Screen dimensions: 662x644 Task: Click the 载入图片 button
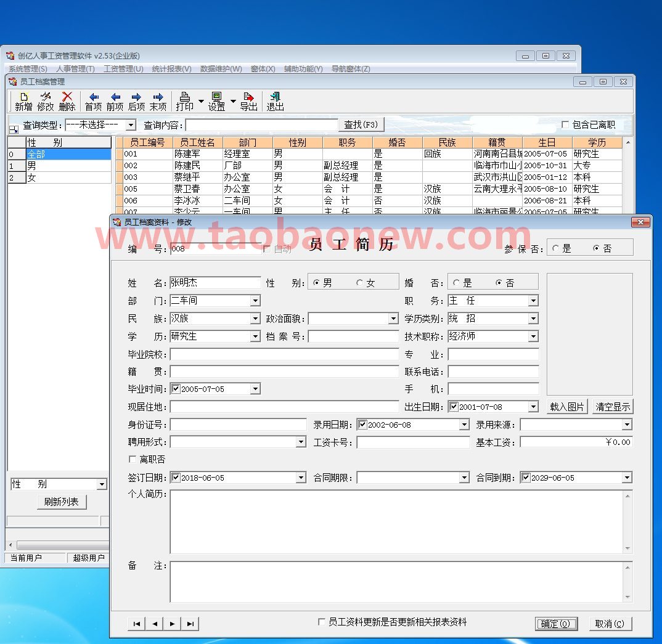click(566, 407)
